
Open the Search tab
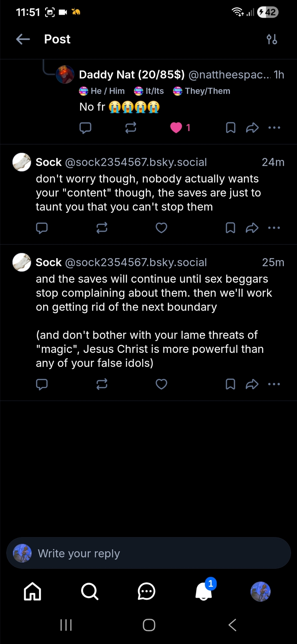[89, 592]
